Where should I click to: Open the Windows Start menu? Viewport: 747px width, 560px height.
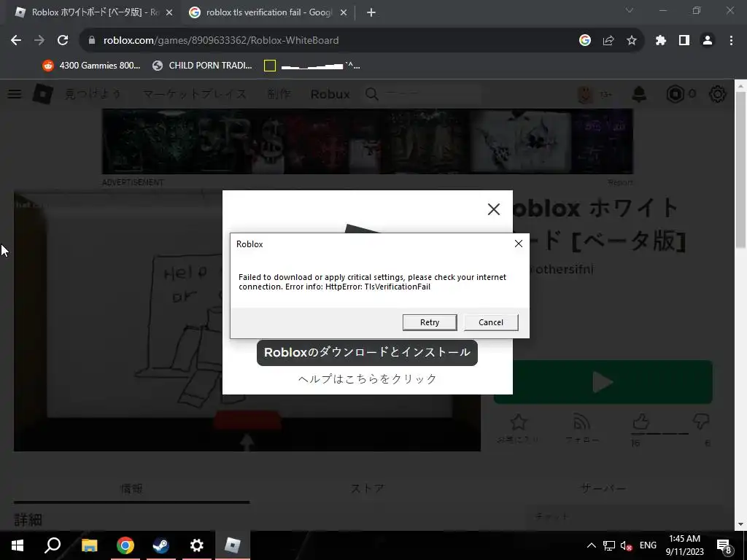(x=18, y=545)
